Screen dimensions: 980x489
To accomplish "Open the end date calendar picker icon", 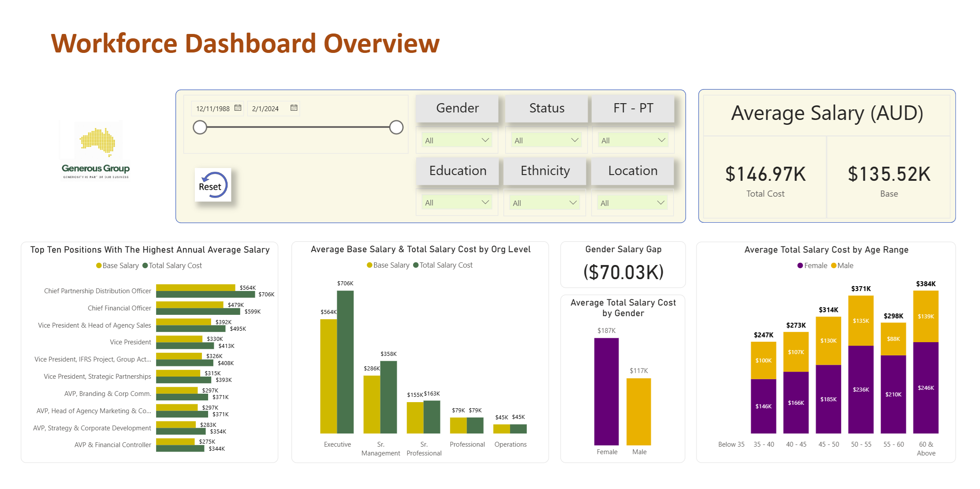I will 294,108.
